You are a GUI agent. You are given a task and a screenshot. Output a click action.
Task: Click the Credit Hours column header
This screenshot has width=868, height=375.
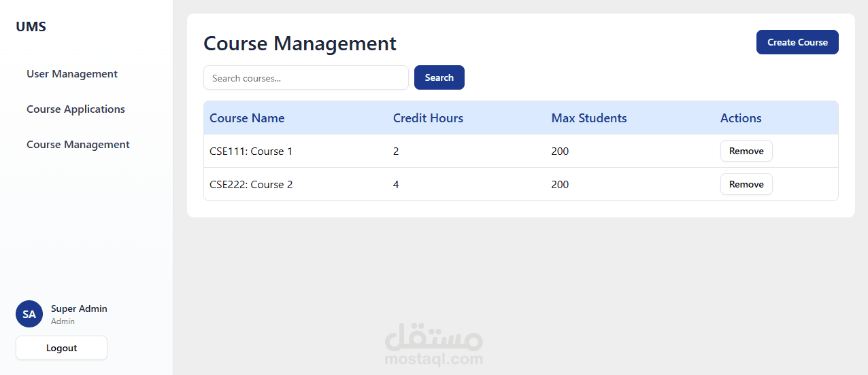point(428,118)
